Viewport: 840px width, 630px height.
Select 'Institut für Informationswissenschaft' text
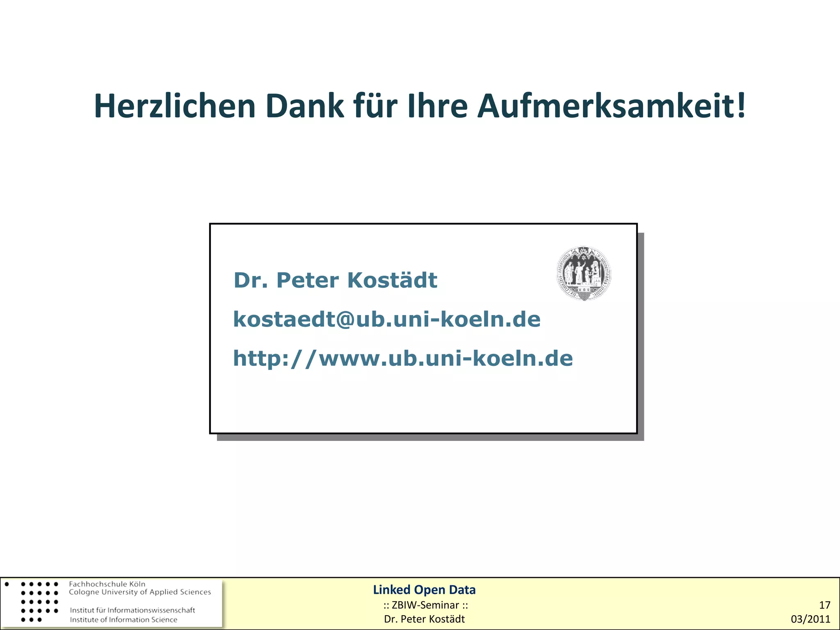tap(132, 610)
